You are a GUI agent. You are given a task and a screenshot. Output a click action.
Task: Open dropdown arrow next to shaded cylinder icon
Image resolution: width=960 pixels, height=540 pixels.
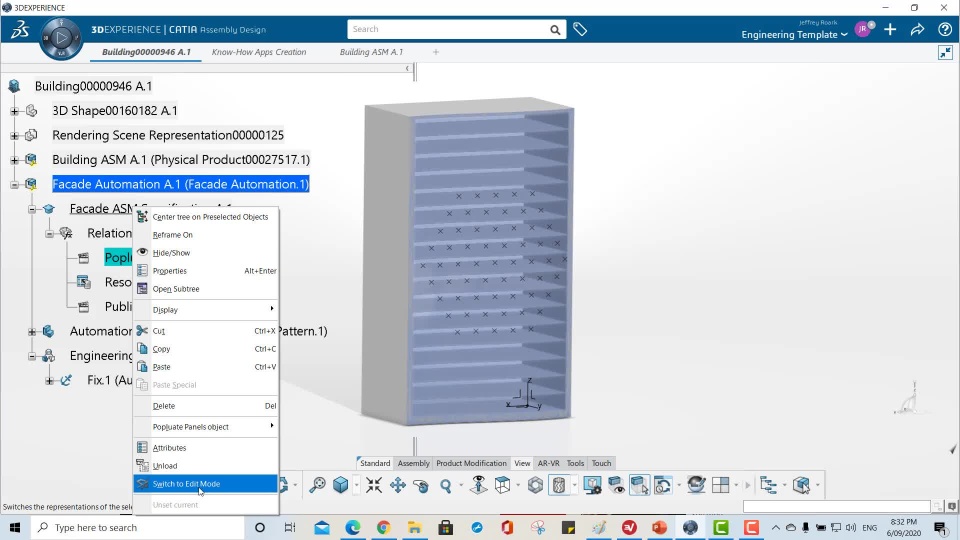[x=574, y=486]
